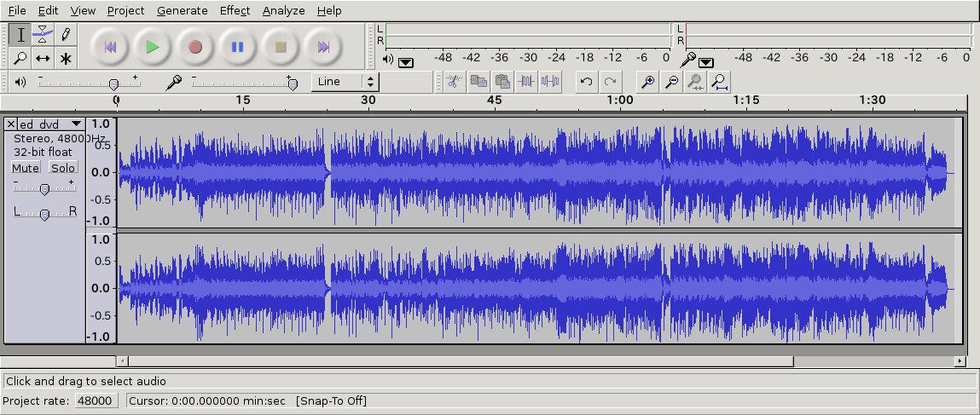This screenshot has width=980, height=415.
Task: Select the Draw pencil tool
Action: pyautogui.click(x=65, y=35)
